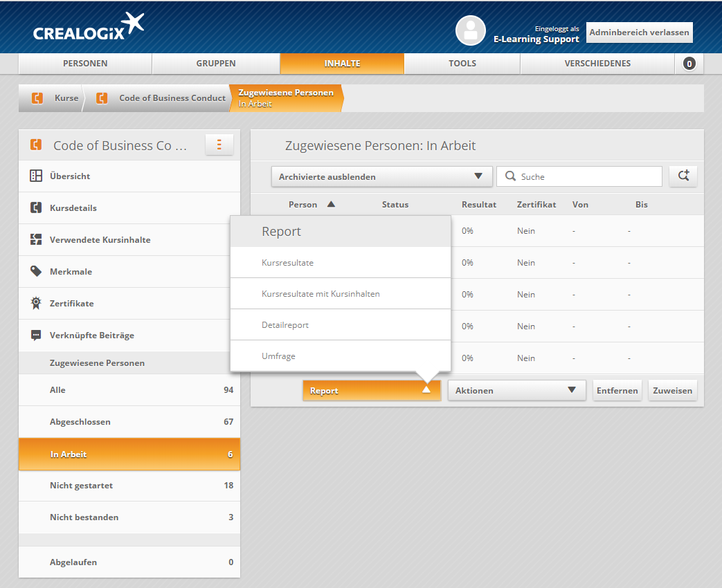Click the Adminbereich verlassen button
722x588 pixels.
(639, 33)
